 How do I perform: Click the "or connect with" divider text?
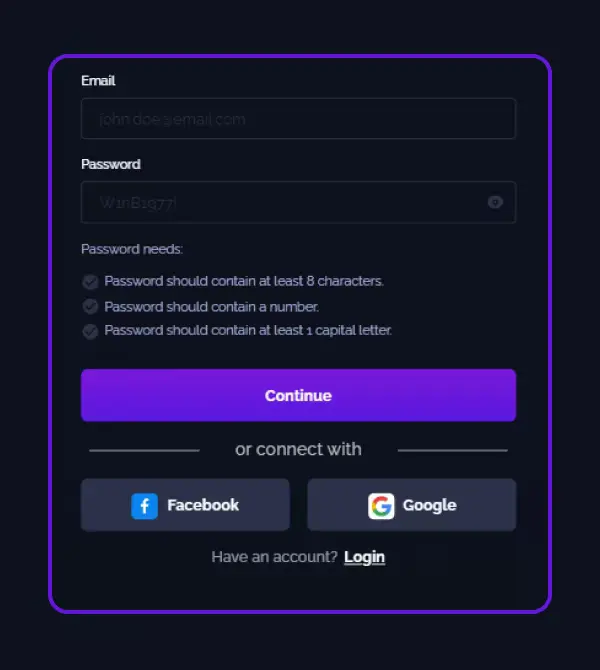[298, 449]
